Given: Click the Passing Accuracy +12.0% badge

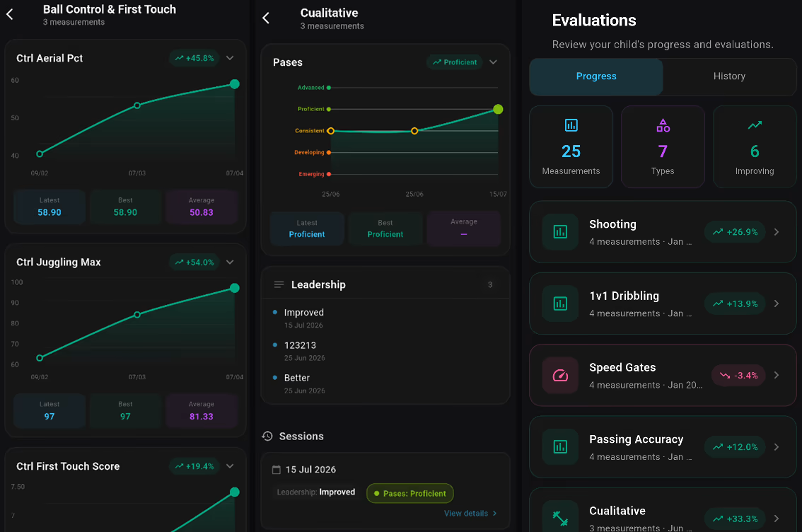Looking at the screenshot, I should click(735, 446).
